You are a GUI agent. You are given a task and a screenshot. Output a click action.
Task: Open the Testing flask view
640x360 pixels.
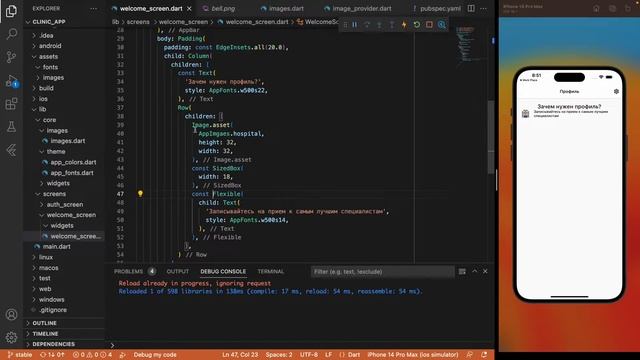(11, 127)
